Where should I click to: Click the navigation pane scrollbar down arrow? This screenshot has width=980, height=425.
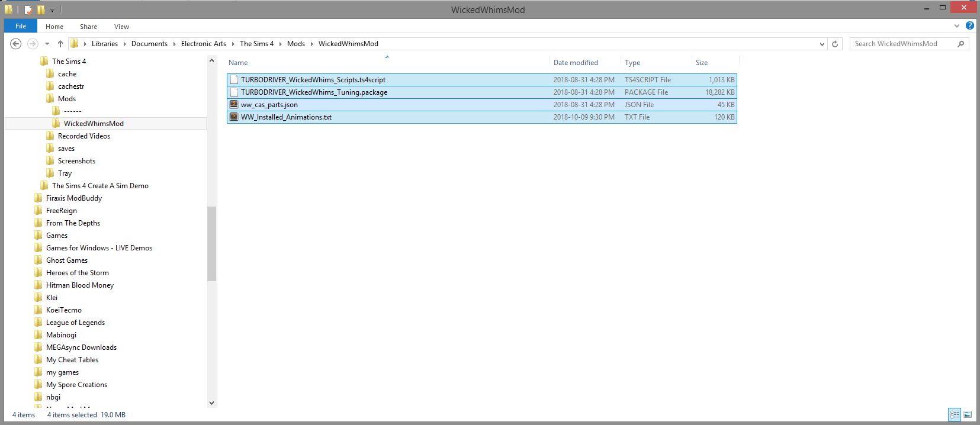[212, 403]
